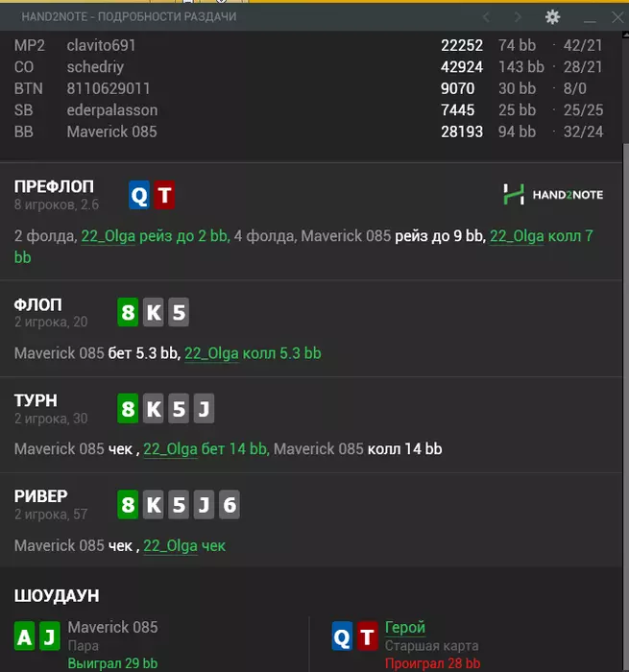Click the J card on the turn

coord(204,408)
